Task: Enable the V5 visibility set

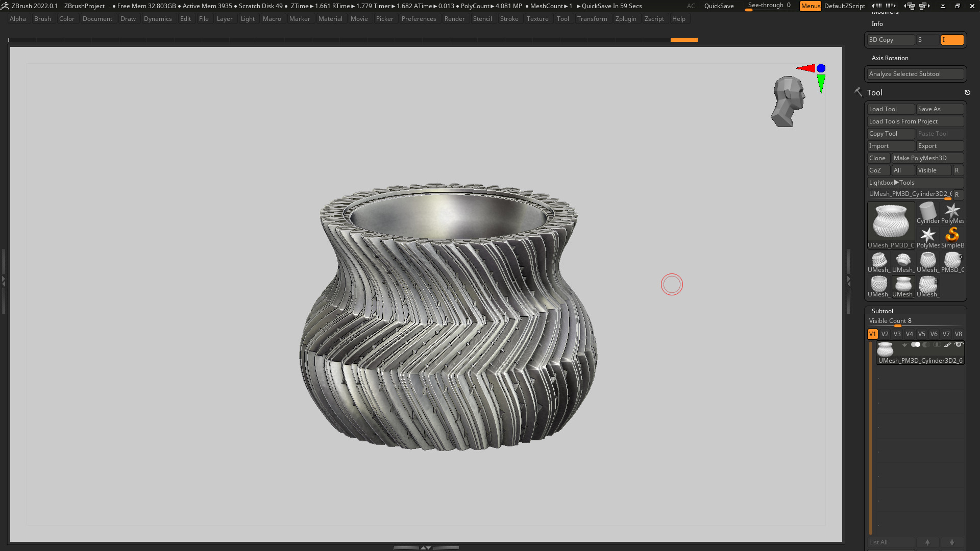Action: point(922,334)
